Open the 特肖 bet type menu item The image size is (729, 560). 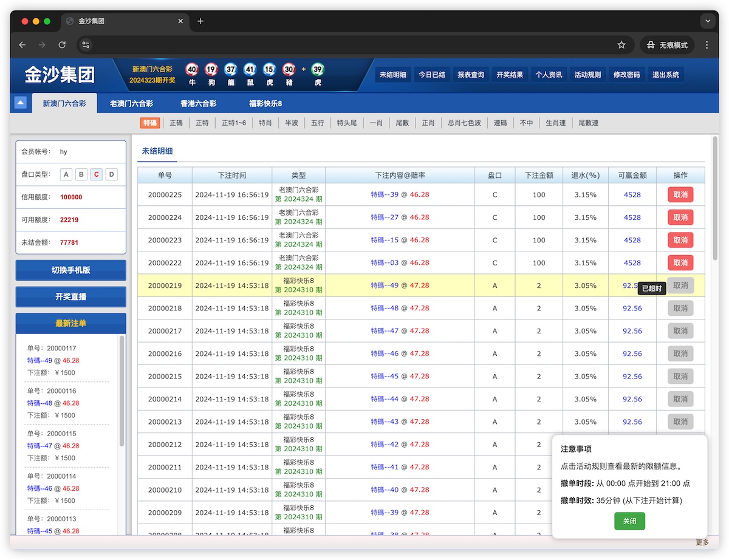(x=265, y=123)
